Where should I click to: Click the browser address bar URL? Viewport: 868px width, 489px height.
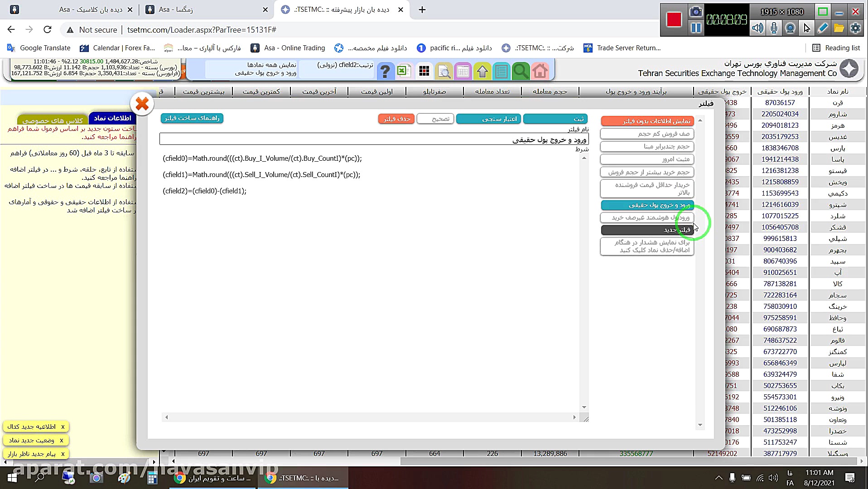(202, 30)
